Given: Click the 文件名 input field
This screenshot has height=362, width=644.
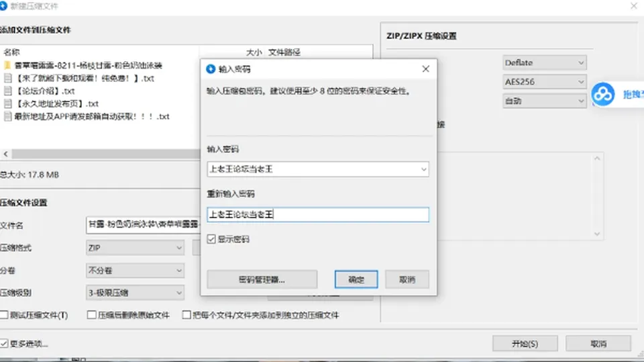Looking at the screenshot, I should [x=143, y=225].
